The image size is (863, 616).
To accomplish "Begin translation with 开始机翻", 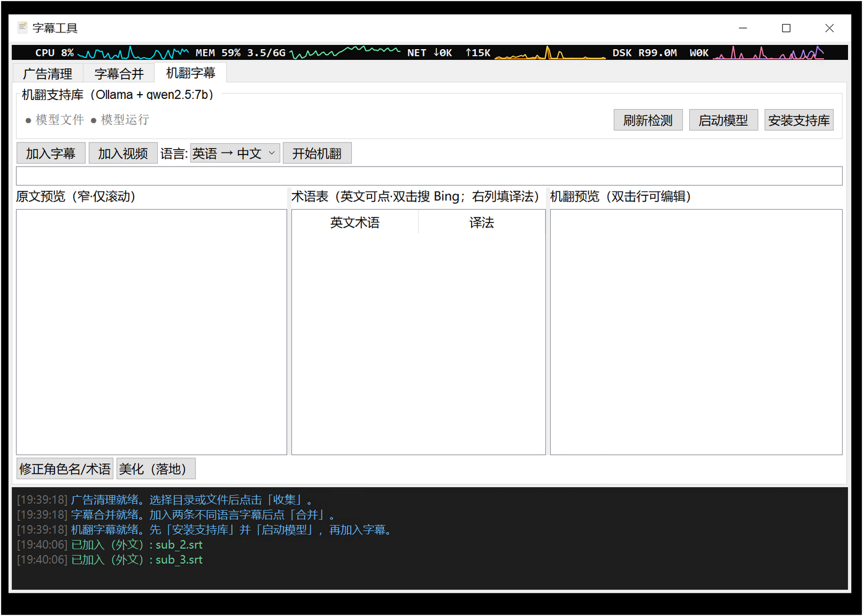I will tap(317, 153).
